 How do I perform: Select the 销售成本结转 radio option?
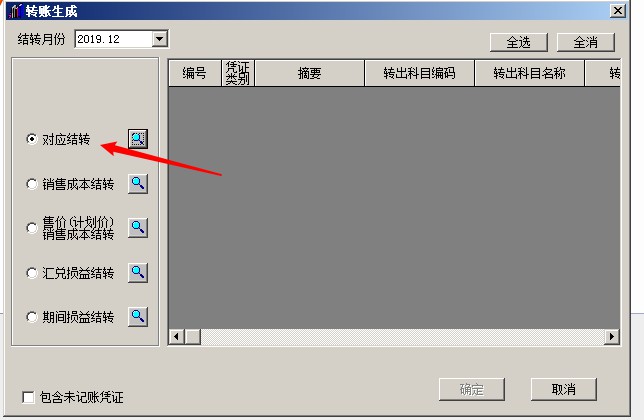pyautogui.click(x=32, y=184)
